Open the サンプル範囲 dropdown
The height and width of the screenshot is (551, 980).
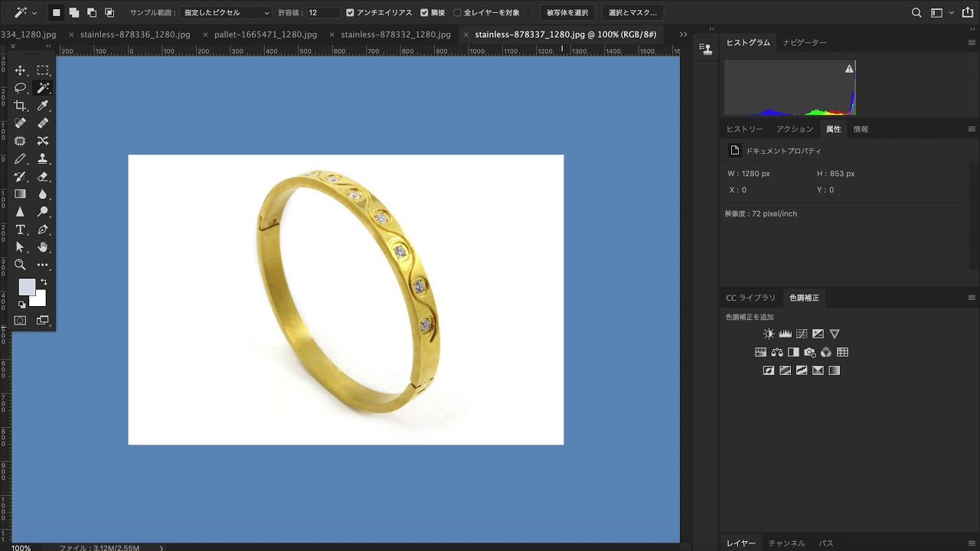point(227,13)
